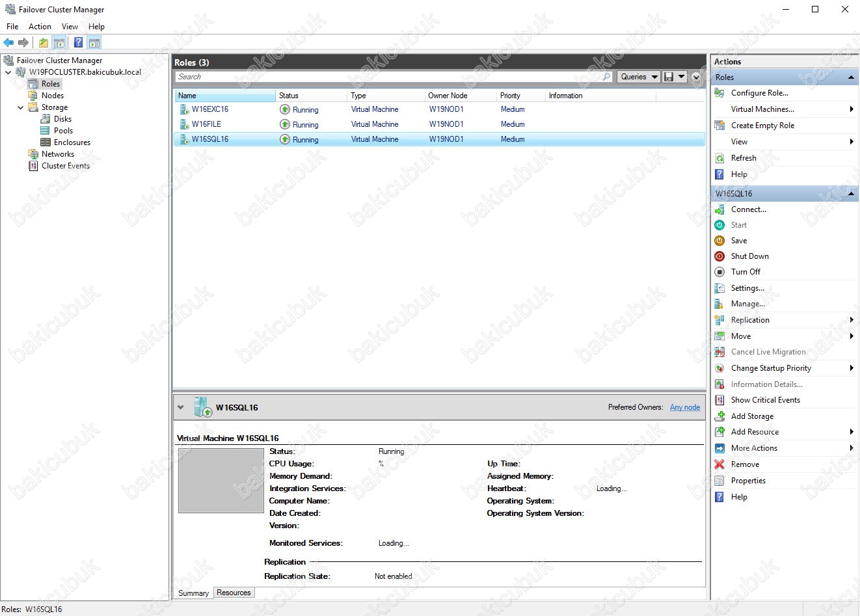Collapse the Storage tree node
The width and height of the screenshot is (860, 616).
(x=21, y=107)
